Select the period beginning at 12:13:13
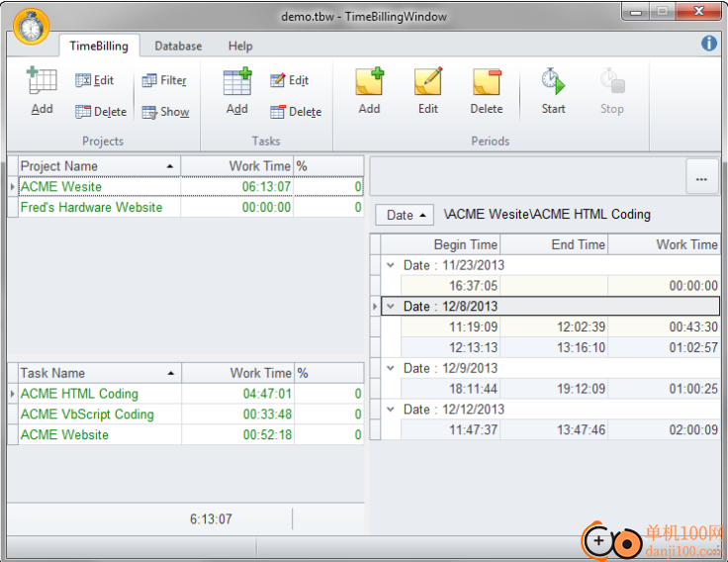Viewport: 728px width, 562px height. 561,347
